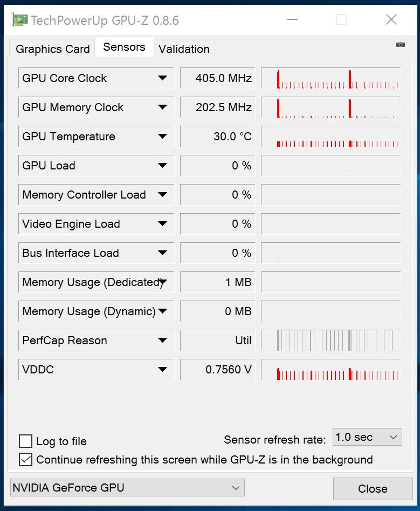The height and width of the screenshot is (511, 420).
Task: Uncheck Continue refreshing in background option
Action: (25, 460)
